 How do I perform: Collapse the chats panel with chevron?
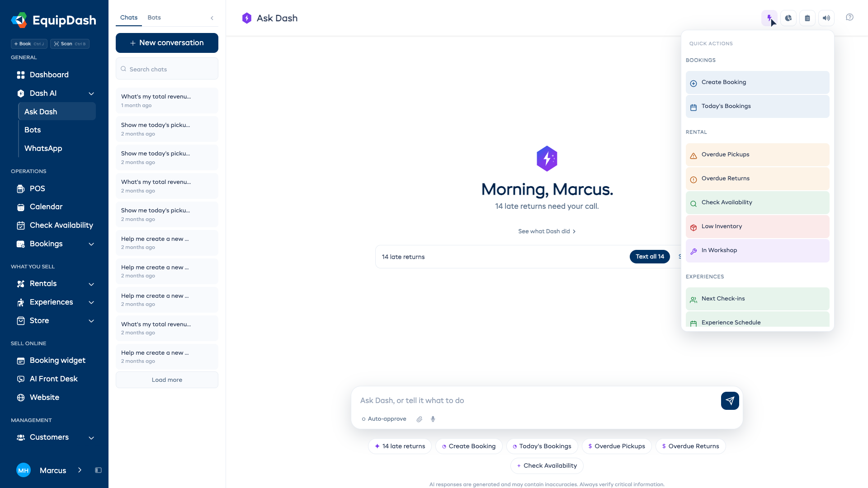coord(212,18)
